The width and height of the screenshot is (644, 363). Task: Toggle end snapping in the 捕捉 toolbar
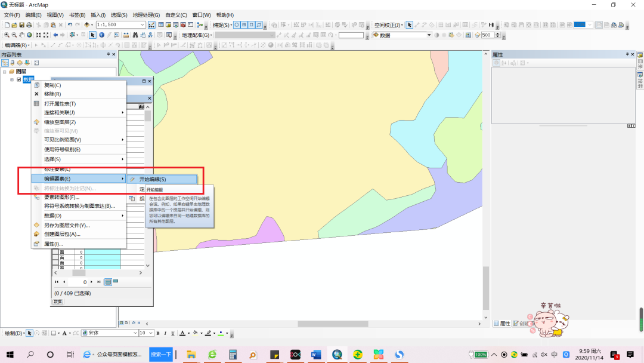[244, 25]
